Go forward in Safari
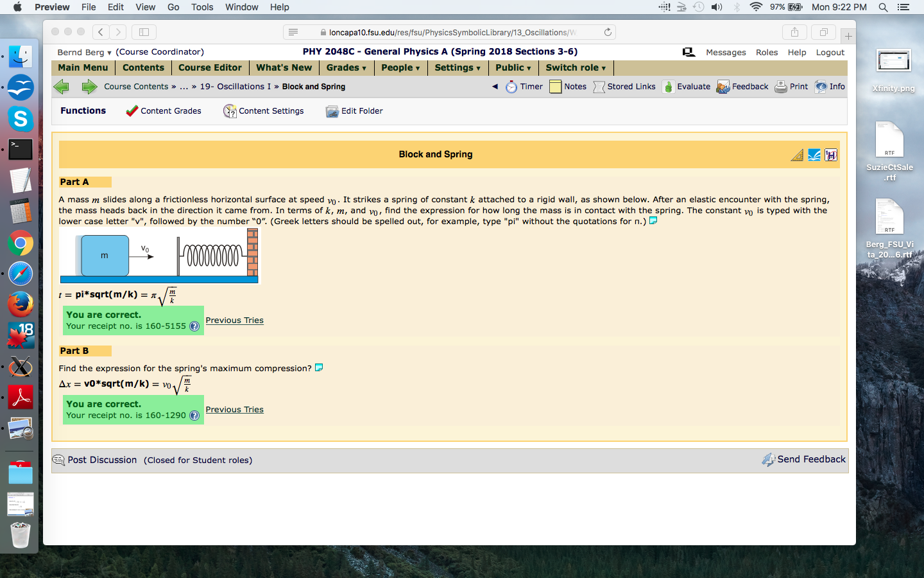 coord(118,32)
